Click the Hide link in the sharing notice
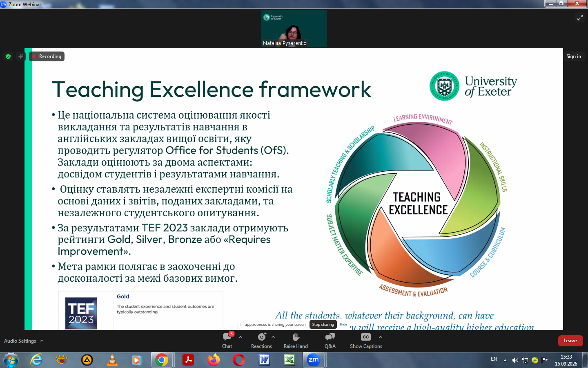The height and width of the screenshot is (368, 588). click(x=343, y=324)
